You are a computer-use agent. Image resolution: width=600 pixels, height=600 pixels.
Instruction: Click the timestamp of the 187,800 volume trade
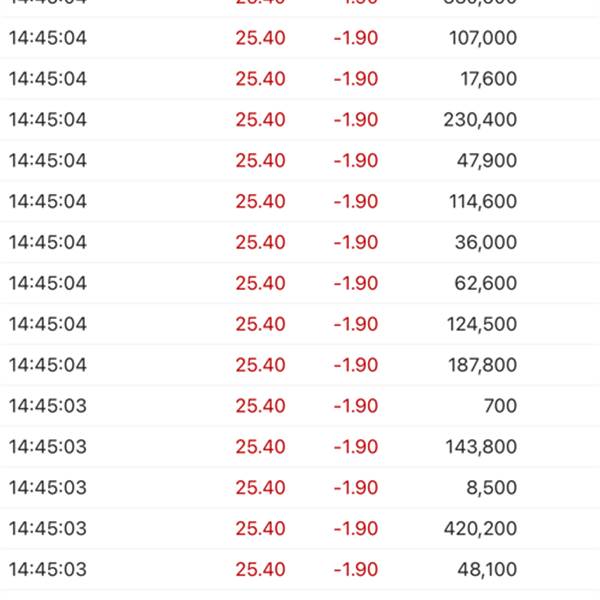pyautogui.click(x=48, y=366)
